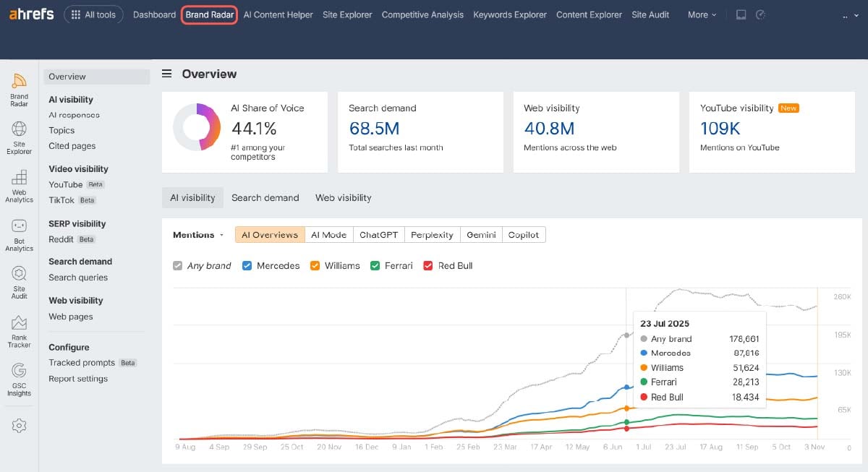Go to Site Explorer in top nav
The image size is (868, 472).
[347, 14]
